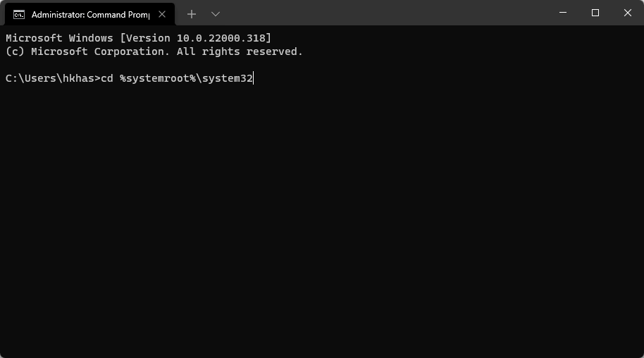The height and width of the screenshot is (358, 644).
Task: Maximize the terminal window
Action: 595,13
